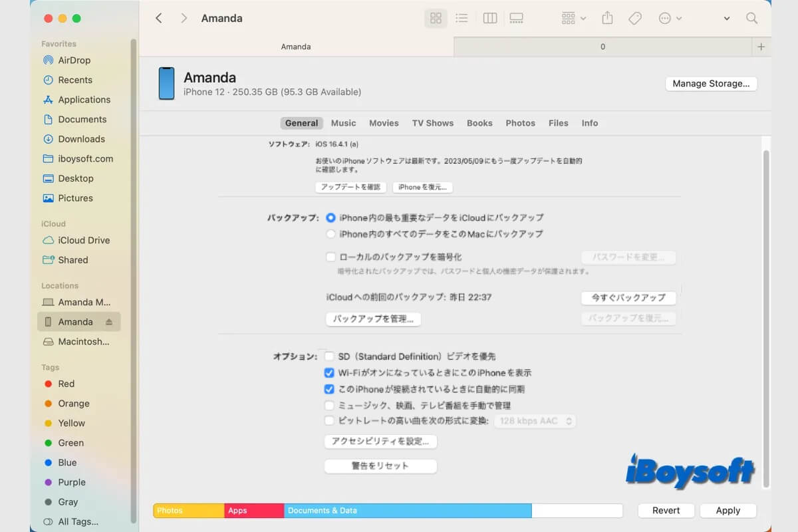
Task: Select back up to this Mac radio
Action: click(331, 234)
